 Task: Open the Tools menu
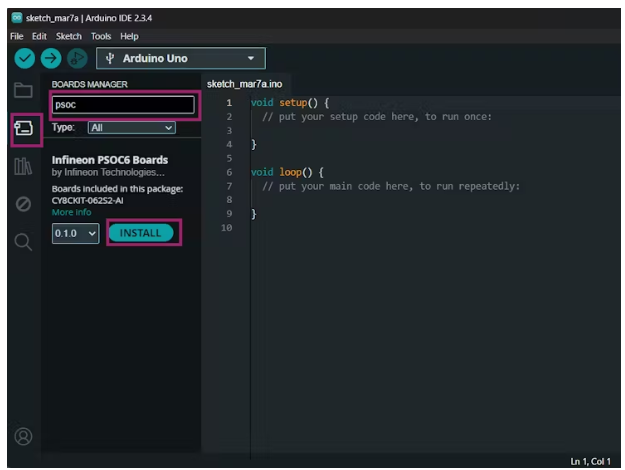coord(101,36)
